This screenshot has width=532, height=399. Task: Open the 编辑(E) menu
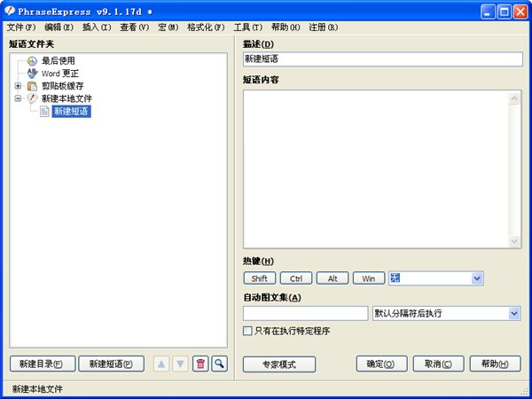pyautogui.click(x=59, y=27)
